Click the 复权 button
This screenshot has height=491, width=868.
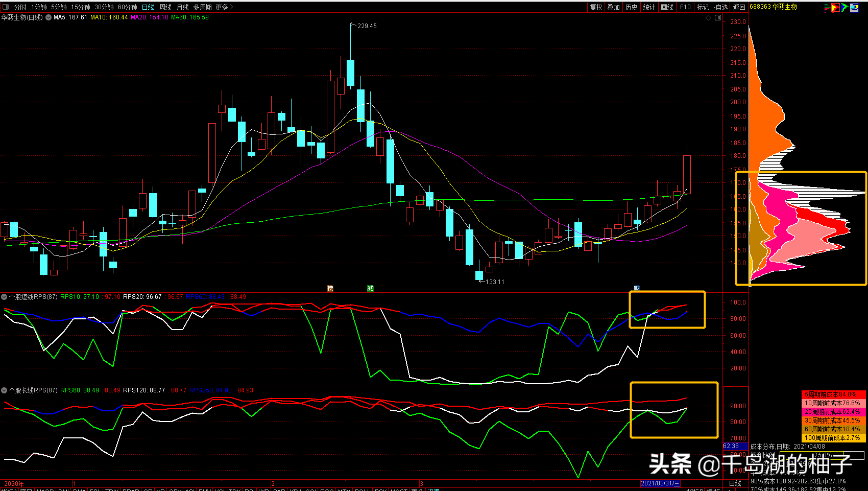[x=596, y=7]
